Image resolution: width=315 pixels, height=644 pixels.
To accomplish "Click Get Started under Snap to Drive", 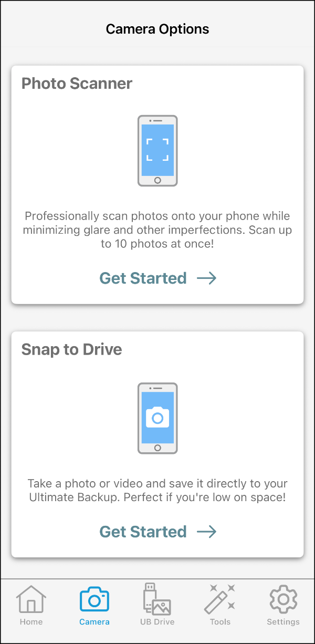I will point(143,531).
